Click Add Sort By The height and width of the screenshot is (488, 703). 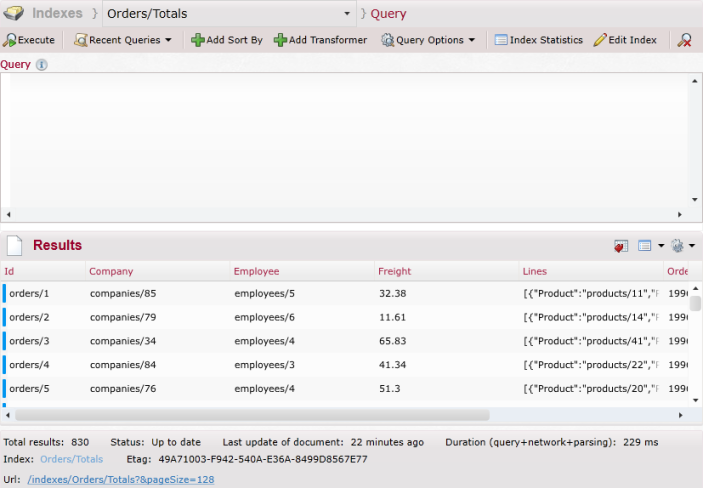tap(227, 40)
